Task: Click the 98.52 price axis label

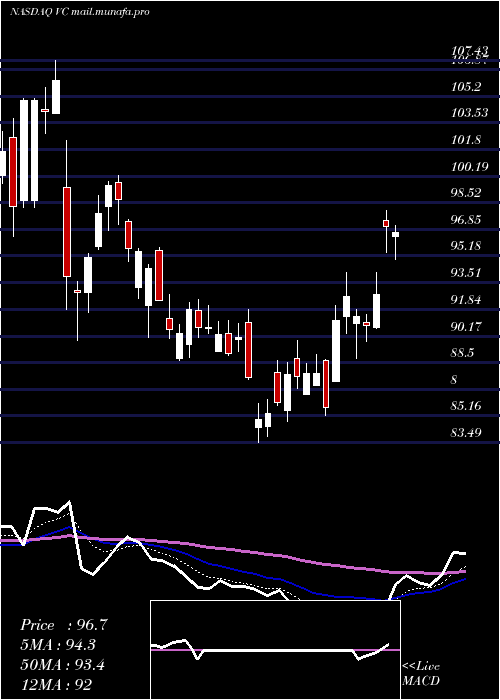Action: [x=466, y=193]
